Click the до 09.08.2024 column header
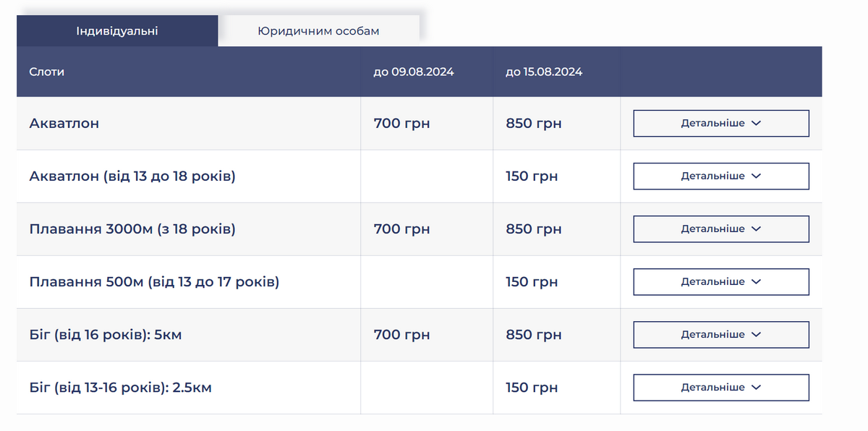Viewport: 868px width, 431px height. click(x=414, y=72)
